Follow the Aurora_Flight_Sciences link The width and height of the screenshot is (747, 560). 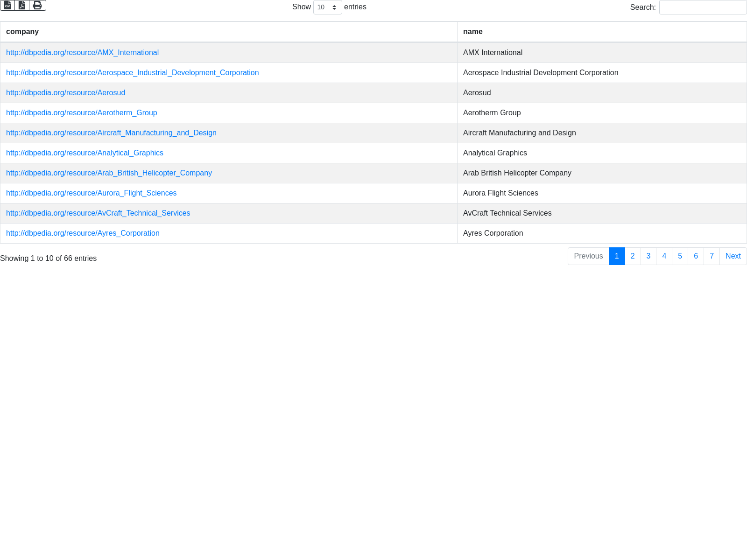91,193
